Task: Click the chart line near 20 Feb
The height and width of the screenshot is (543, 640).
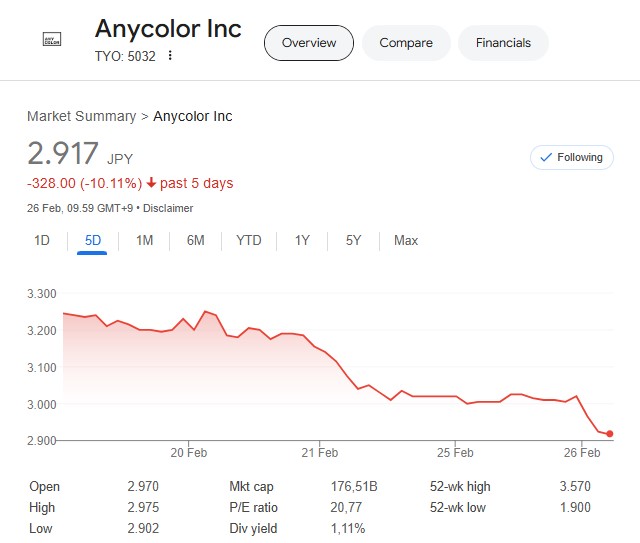Action: coord(189,324)
